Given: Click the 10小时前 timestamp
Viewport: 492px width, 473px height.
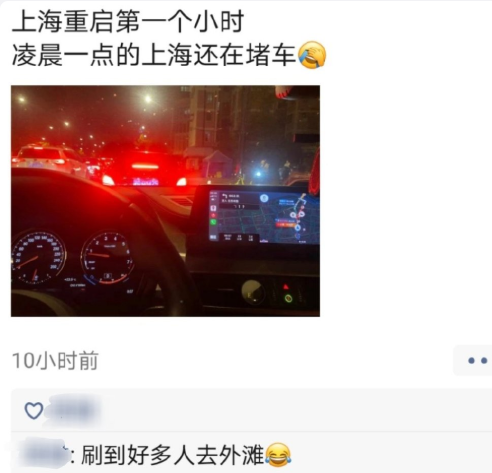Looking at the screenshot, I should (x=55, y=361).
